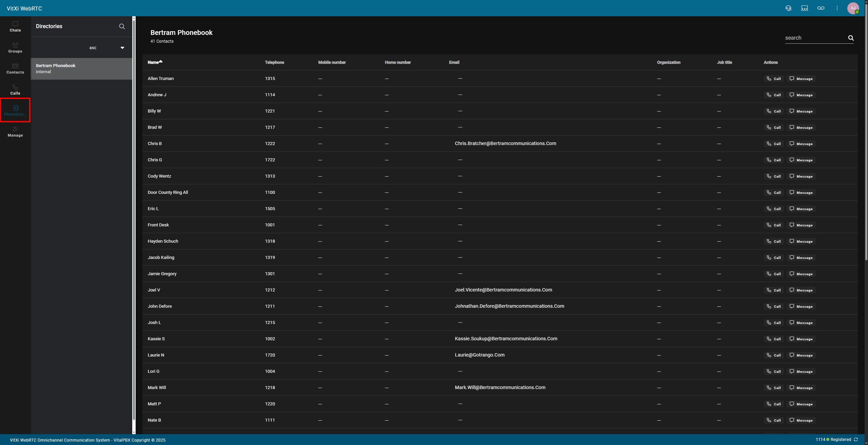Expand the asc sort order dropdown
The height and width of the screenshot is (445, 868).
[122, 48]
